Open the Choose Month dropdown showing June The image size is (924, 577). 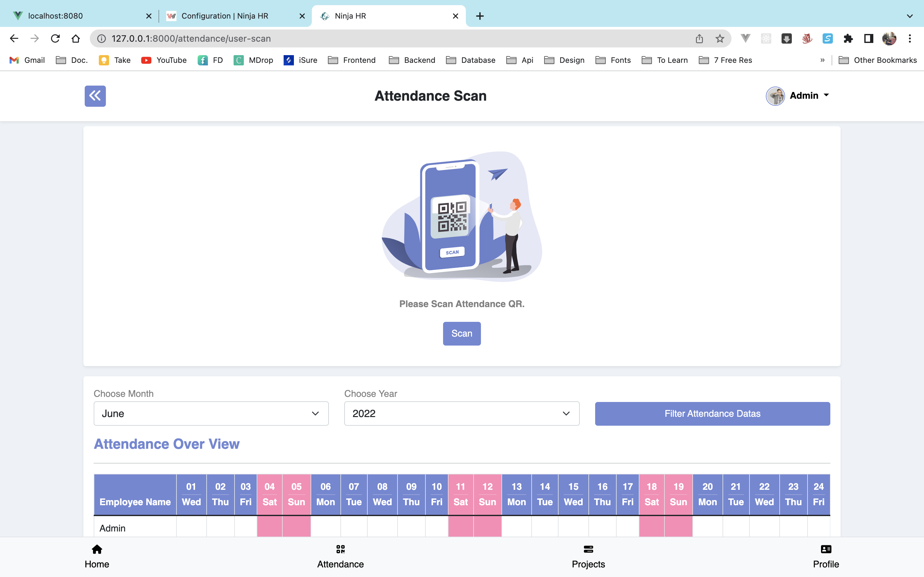211,413
